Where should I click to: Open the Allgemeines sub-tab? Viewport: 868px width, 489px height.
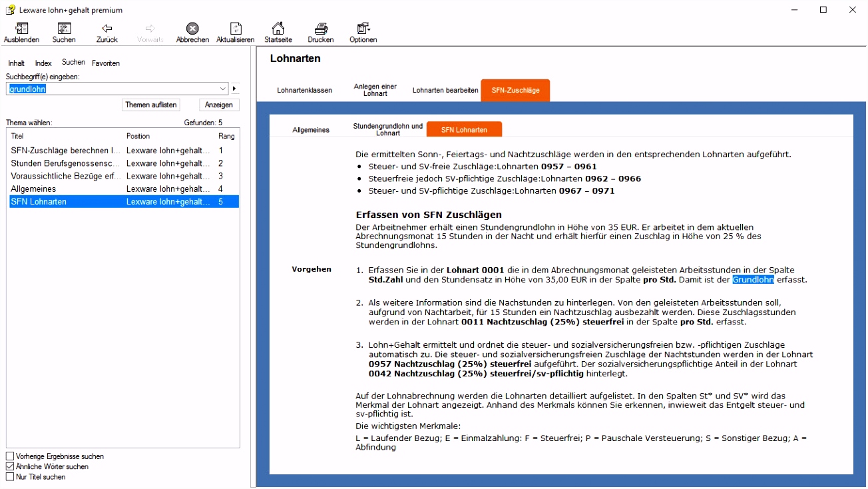311,130
